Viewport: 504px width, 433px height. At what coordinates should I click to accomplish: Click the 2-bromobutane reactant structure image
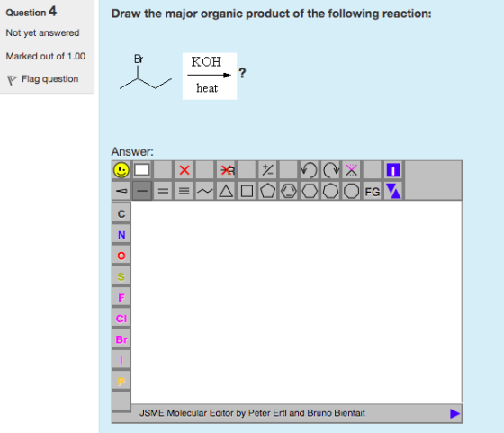tap(146, 72)
